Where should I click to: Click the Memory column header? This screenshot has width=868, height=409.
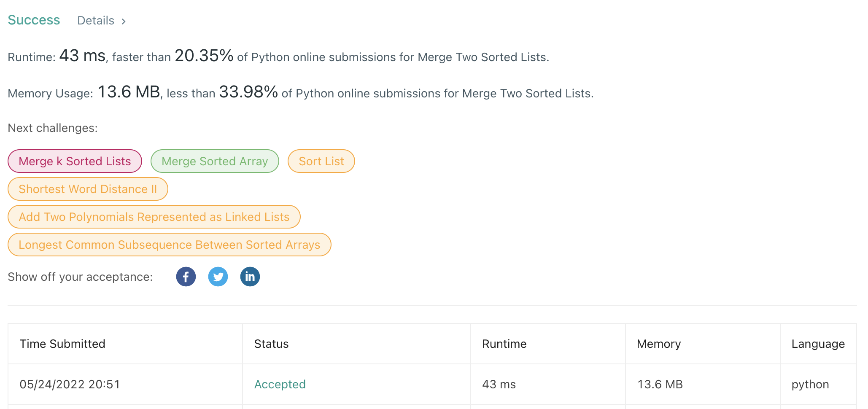click(658, 343)
